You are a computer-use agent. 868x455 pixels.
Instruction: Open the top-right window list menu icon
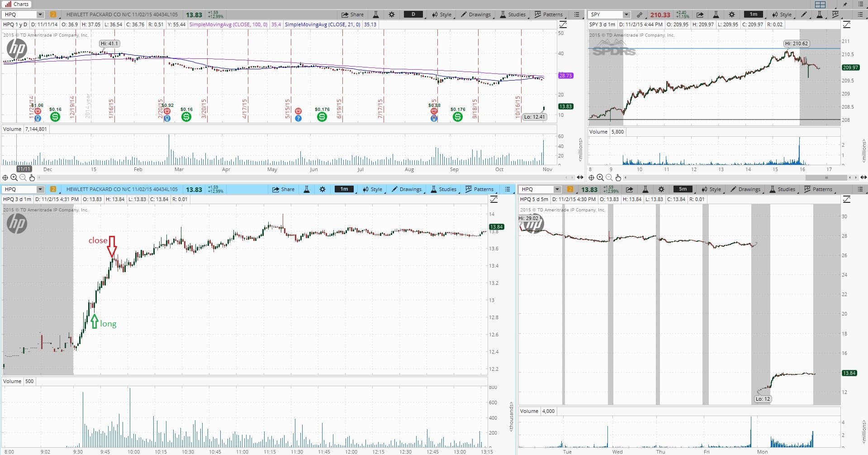click(x=860, y=5)
